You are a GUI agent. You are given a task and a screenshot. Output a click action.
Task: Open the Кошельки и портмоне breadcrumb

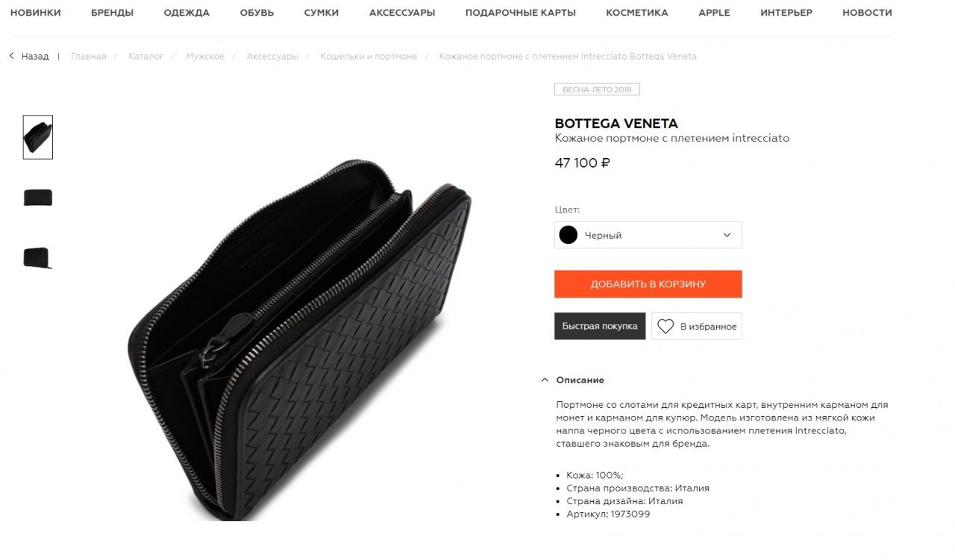click(369, 56)
